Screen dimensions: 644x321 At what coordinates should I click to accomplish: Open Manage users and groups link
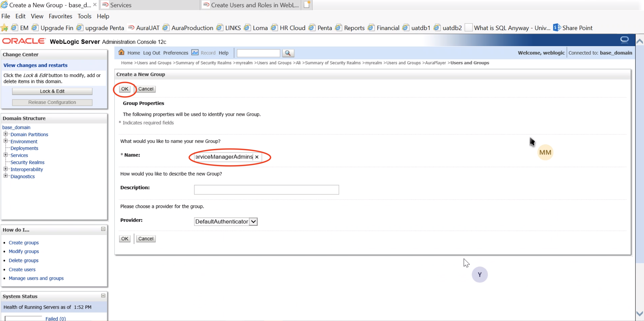point(36,278)
